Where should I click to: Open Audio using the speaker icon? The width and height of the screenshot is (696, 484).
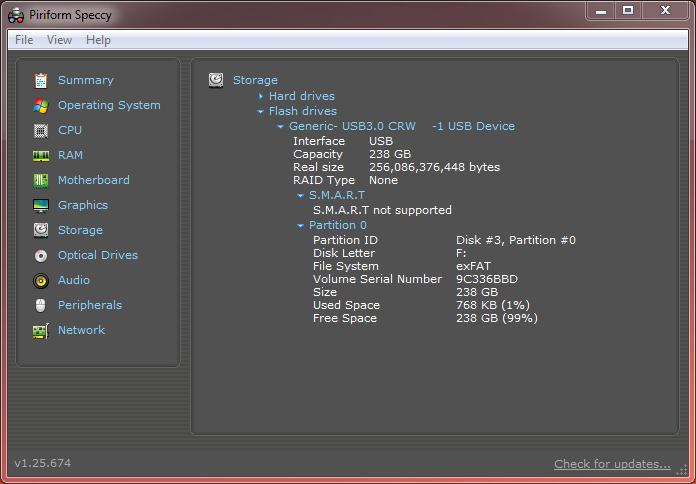coord(41,281)
